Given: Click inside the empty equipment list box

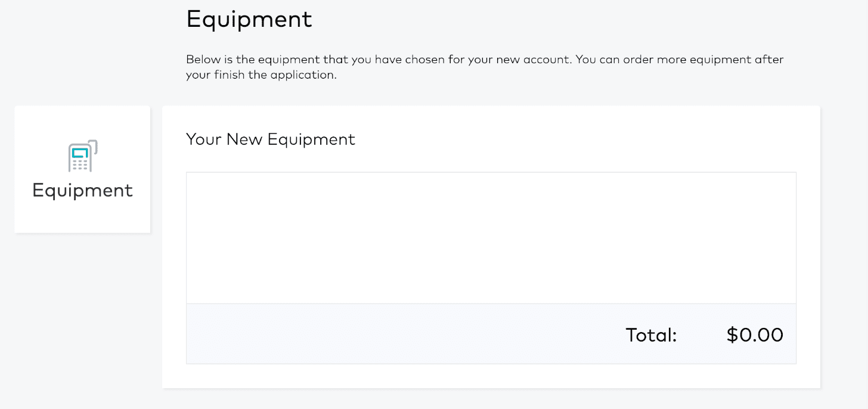Looking at the screenshot, I should pyautogui.click(x=491, y=238).
